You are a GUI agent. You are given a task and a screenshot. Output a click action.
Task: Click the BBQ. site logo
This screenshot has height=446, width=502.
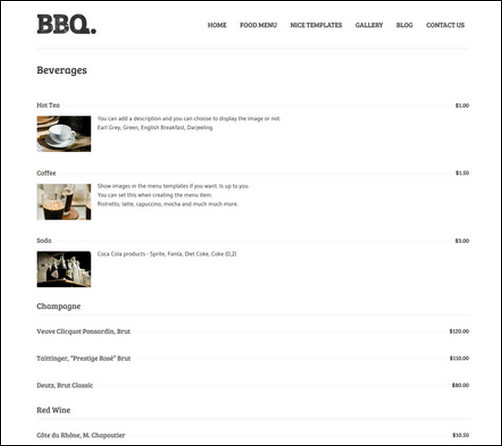[66, 24]
